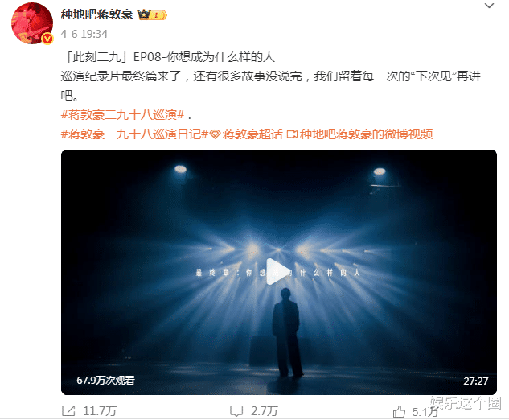
Task: Open hashtag #蒋敦豪二九十八巡演日记#
Action: coord(134,134)
